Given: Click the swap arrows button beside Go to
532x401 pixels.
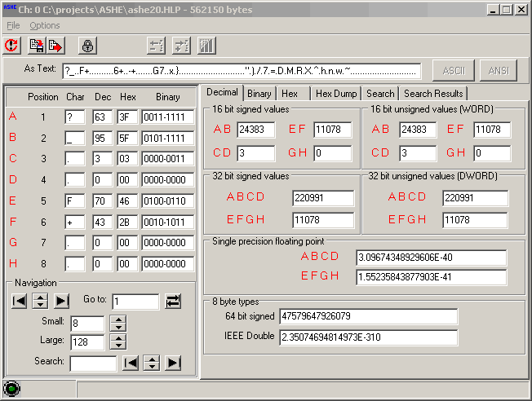Looking at the screenshot, I should click(173, 301).
